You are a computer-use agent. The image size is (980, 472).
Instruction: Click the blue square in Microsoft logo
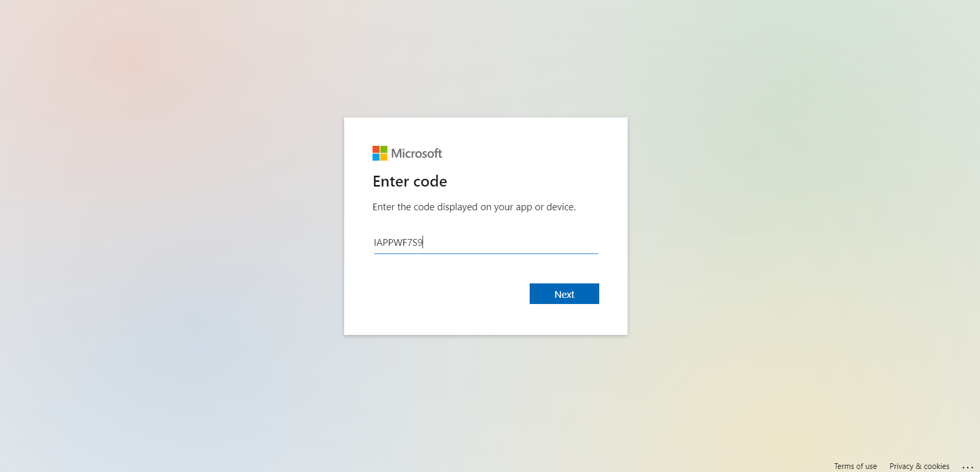[376, 157]
